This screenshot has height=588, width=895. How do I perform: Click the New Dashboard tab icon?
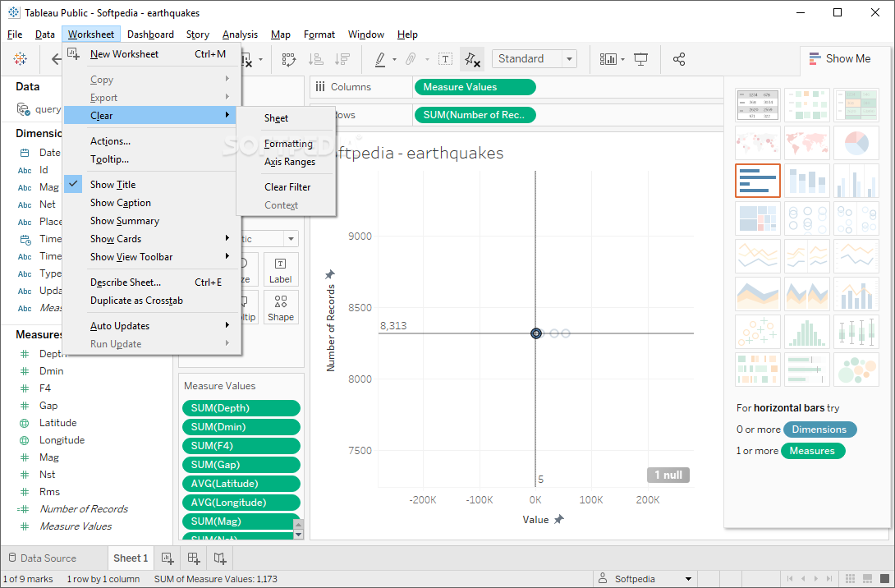tap(194, 558)
